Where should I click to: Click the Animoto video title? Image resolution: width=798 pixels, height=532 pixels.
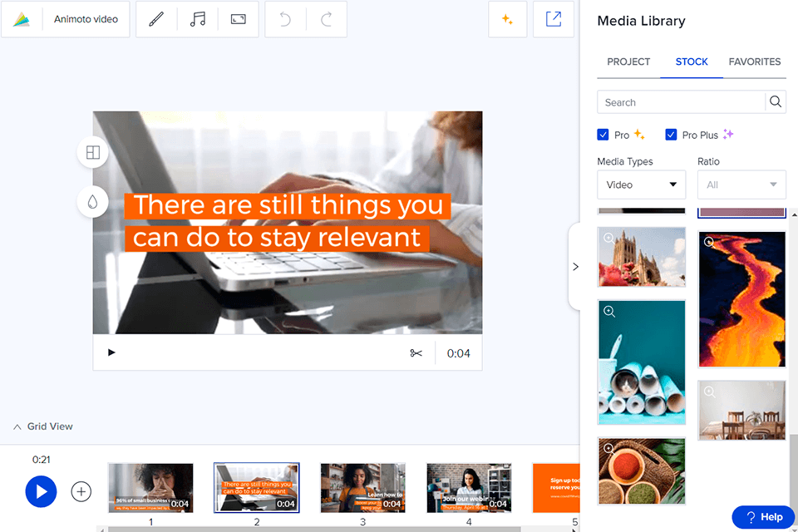[86, 19]
